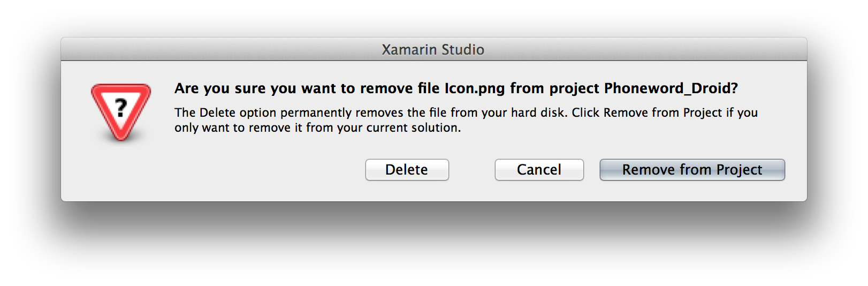This screenshot has height=286, width=868.
Task: Click the question mark inside the triangle
Action: [x=121, y=108]
